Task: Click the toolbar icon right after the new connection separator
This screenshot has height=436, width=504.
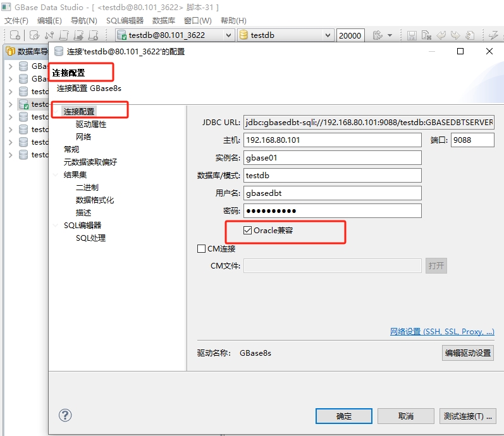Action: [x=34, y=35]
